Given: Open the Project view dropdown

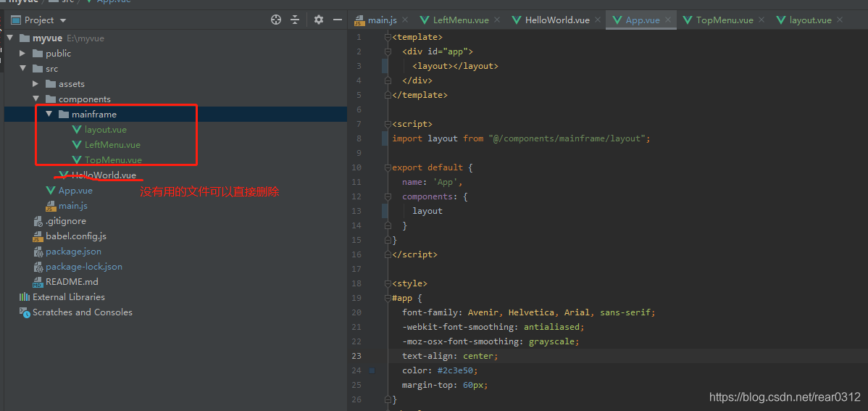Looking at the screenshot, I should (x=62, y=20).
